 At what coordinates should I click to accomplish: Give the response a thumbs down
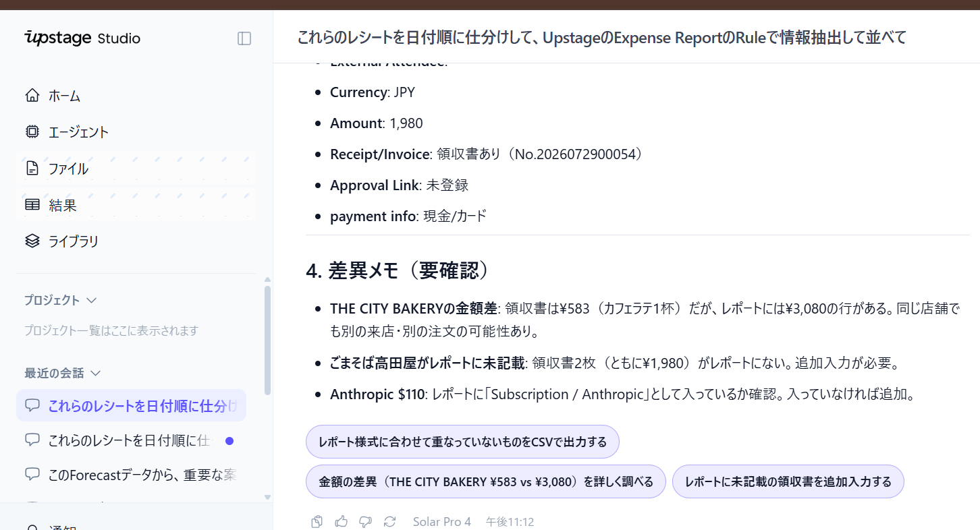click(x=366, y=522)
